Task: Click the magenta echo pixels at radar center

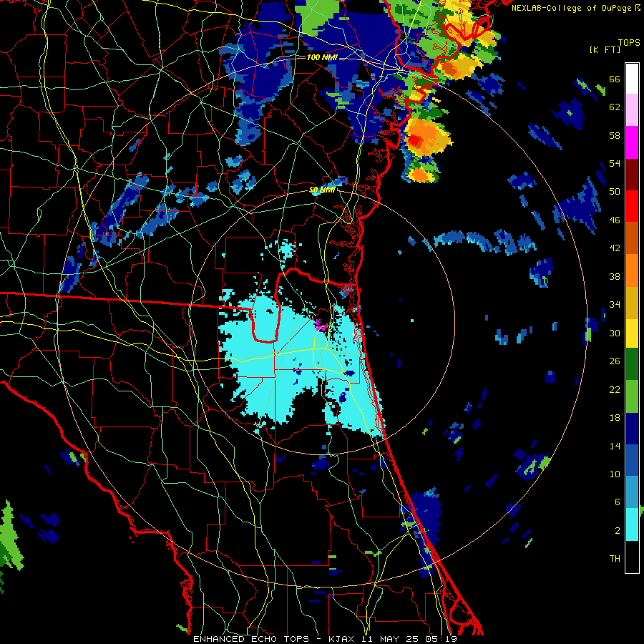Action: click(321, 326)
